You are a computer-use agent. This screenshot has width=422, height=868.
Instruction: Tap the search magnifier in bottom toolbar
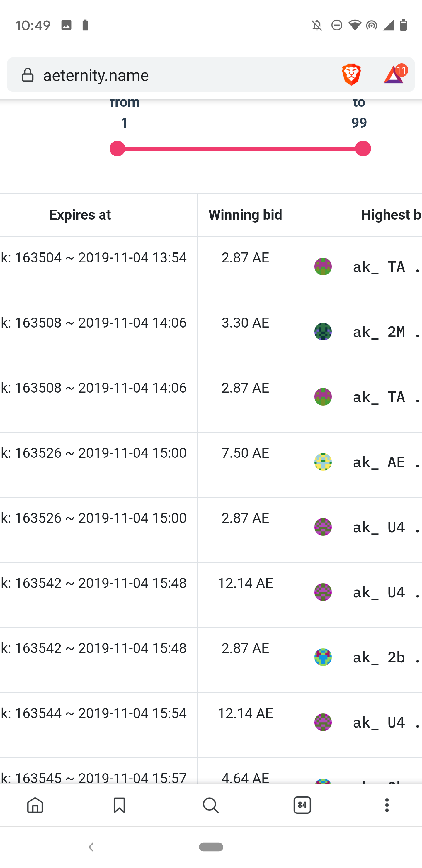211,805
